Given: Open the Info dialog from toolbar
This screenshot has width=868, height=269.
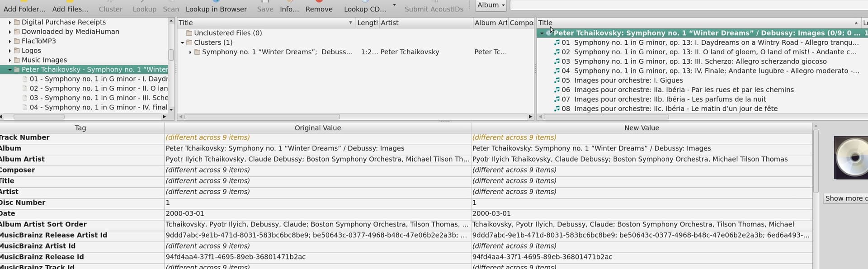Looking at the screenshot, I should (x=289, y=9).
